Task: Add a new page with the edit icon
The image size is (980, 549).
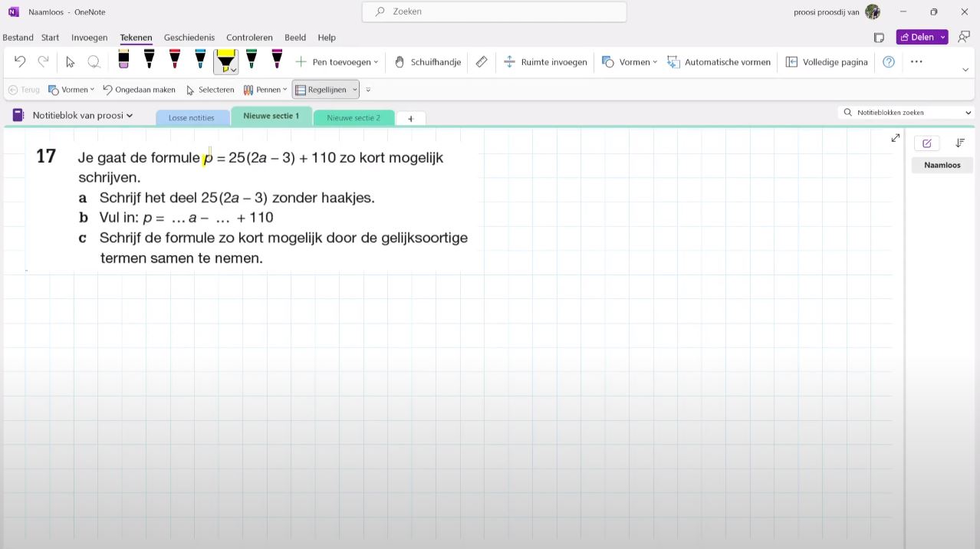Action: (x=926, y=143)
